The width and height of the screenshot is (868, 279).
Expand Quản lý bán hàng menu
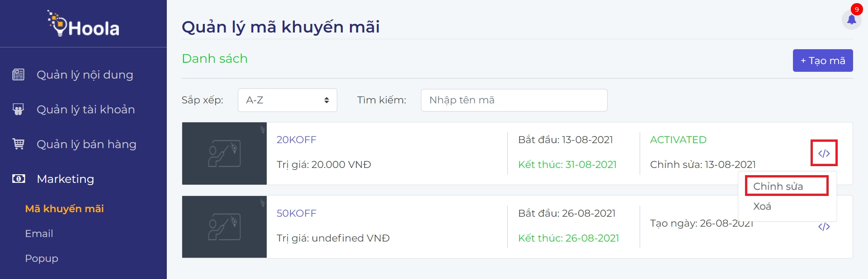point(86,144)
